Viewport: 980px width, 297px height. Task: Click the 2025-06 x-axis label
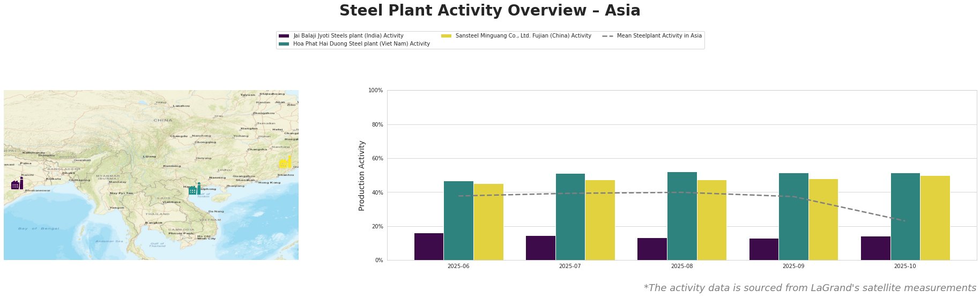coord(458,266)
